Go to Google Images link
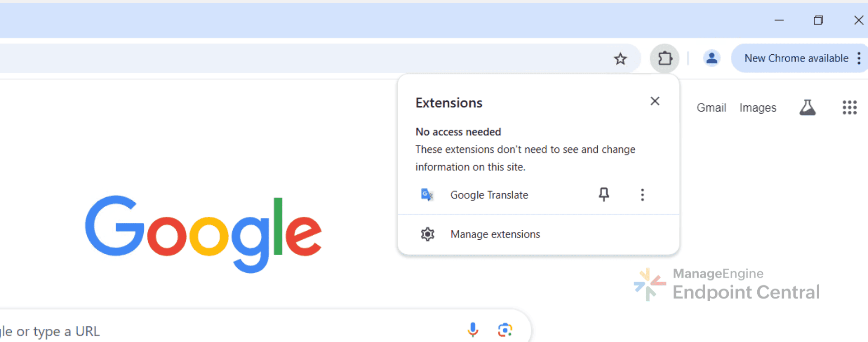Viewport: 868px width, 342px height. tap(758, 108)
